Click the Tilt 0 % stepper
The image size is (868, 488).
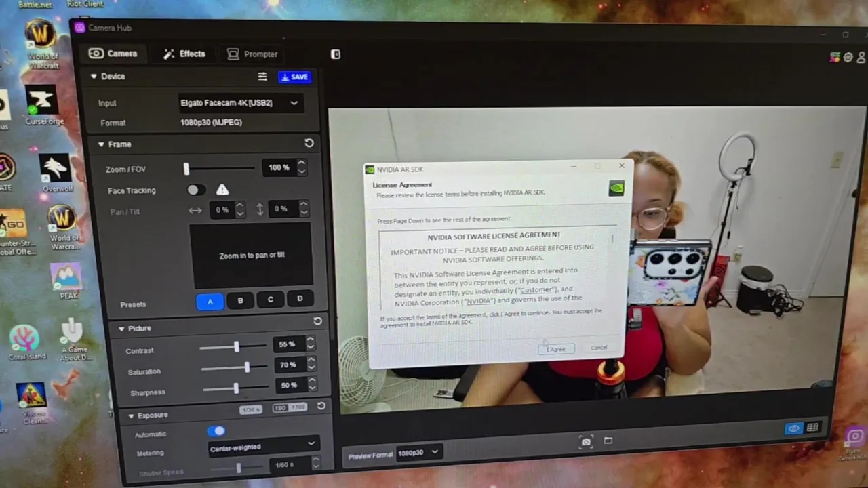(289, 209)
